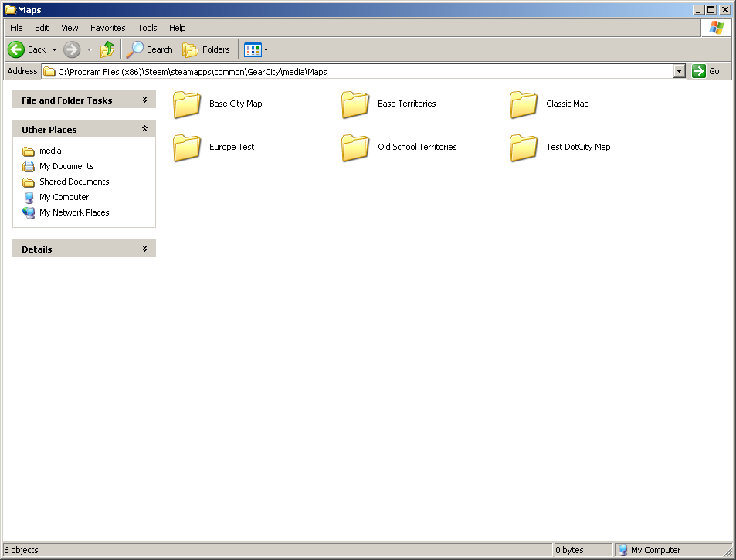Go up one folder level
This screenshot has width=736, height=560.
coord(107,49)
